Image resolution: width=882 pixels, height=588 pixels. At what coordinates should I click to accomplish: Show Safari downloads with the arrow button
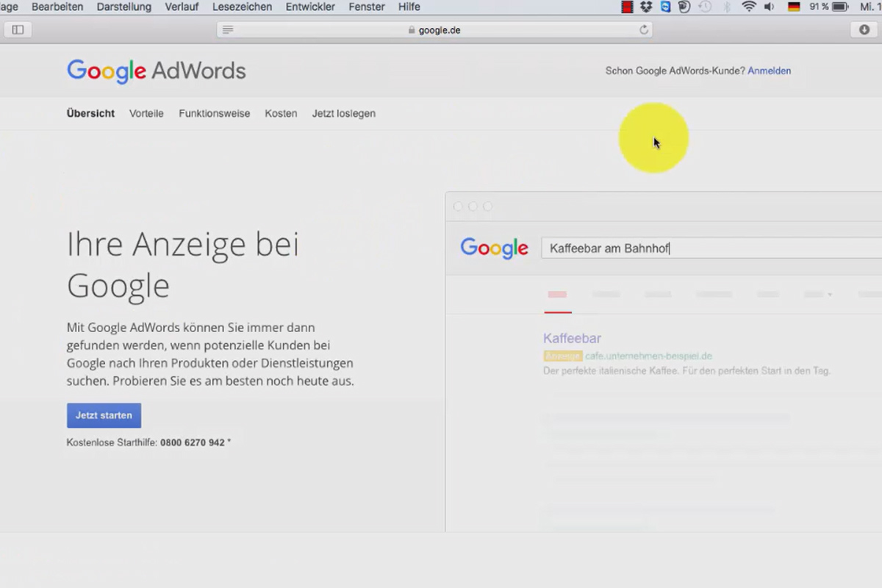pyautogui.click(x=864, y=30)
